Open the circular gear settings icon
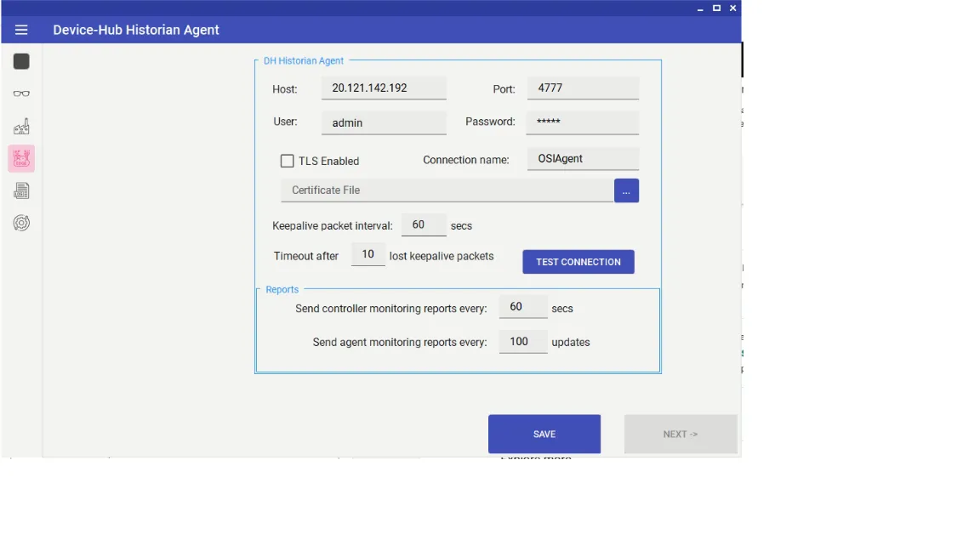 (x=21, y=223)
